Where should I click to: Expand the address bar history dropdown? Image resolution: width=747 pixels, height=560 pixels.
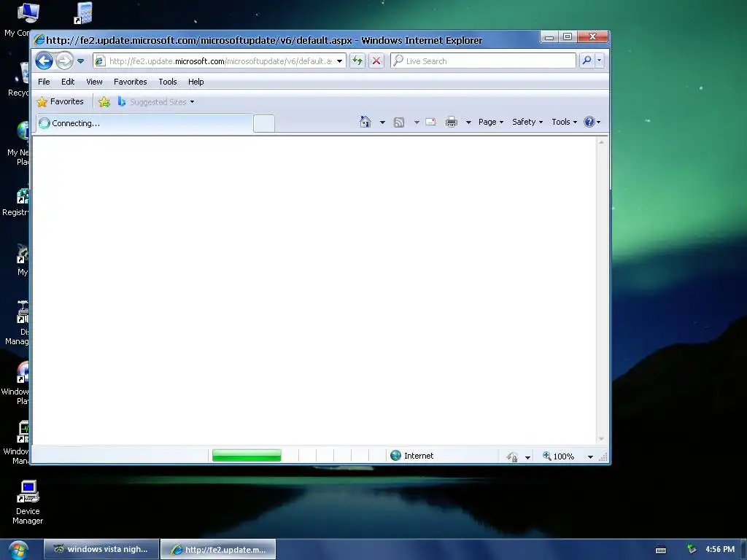pyautogui.click(x=340, y=61)
